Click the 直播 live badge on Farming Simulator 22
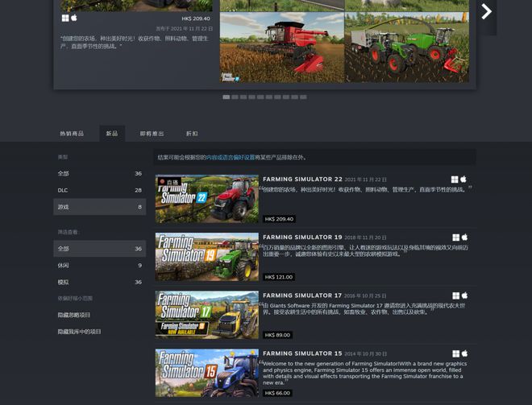Image resolution: width=532 pixels, height=405 pixels. tap(169, 182)
